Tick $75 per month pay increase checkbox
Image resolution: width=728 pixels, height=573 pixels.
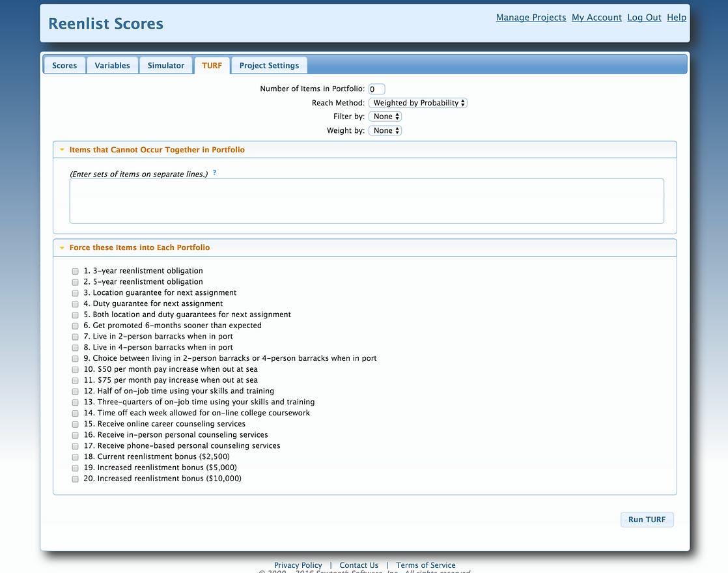point(76,380)
